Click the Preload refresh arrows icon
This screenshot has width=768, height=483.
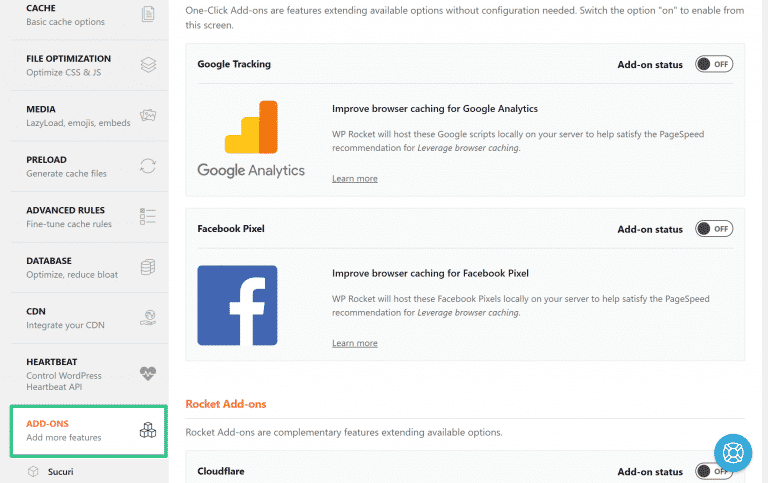coord(148,166)
